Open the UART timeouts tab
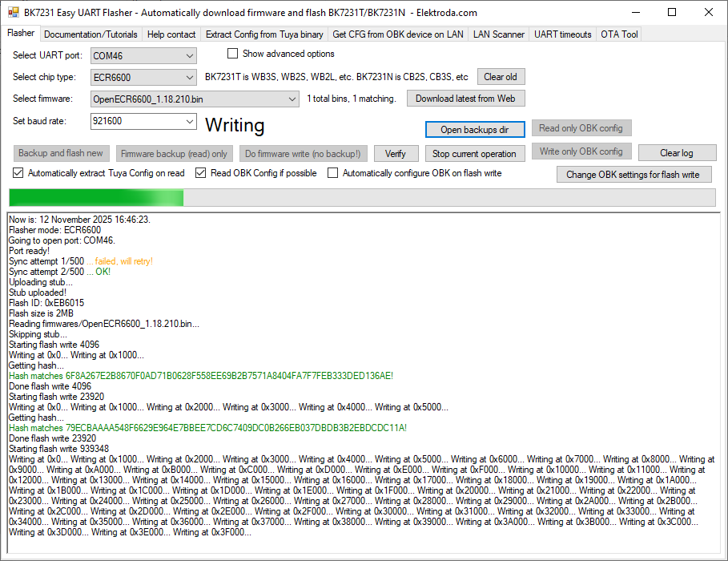The width and height of the screenshot is (728, 561). 563,34
